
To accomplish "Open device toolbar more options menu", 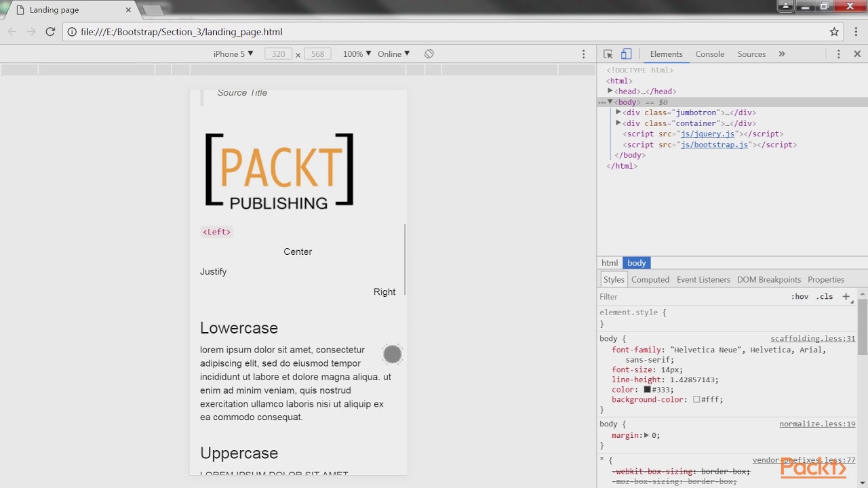I will [x=583, y=54].
